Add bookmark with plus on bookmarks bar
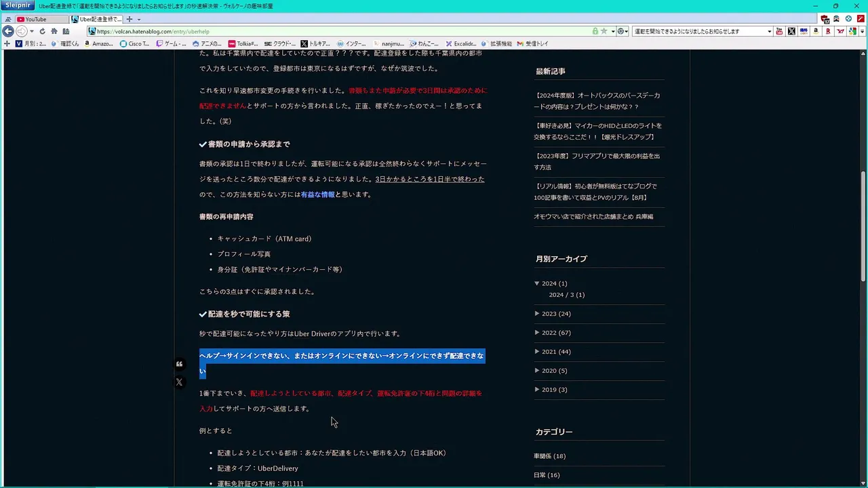Viewport: 868px width, 488px height. 7,43
